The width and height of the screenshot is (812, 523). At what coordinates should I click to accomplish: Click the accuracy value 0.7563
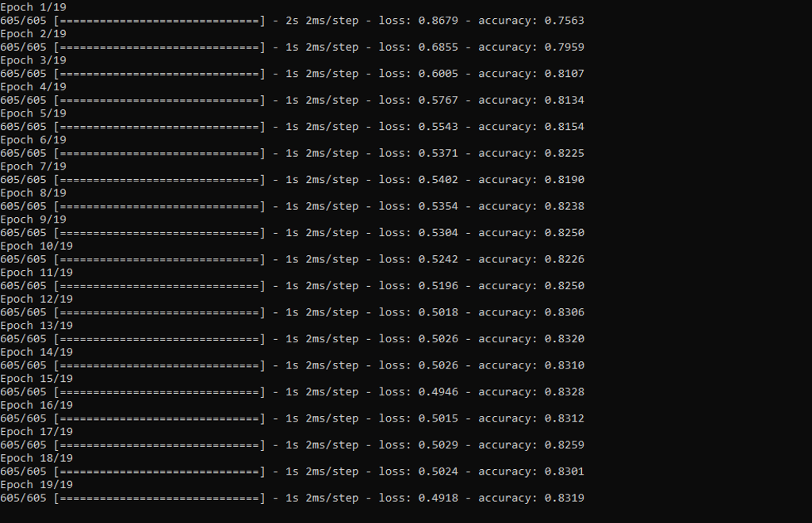(564, 21)
